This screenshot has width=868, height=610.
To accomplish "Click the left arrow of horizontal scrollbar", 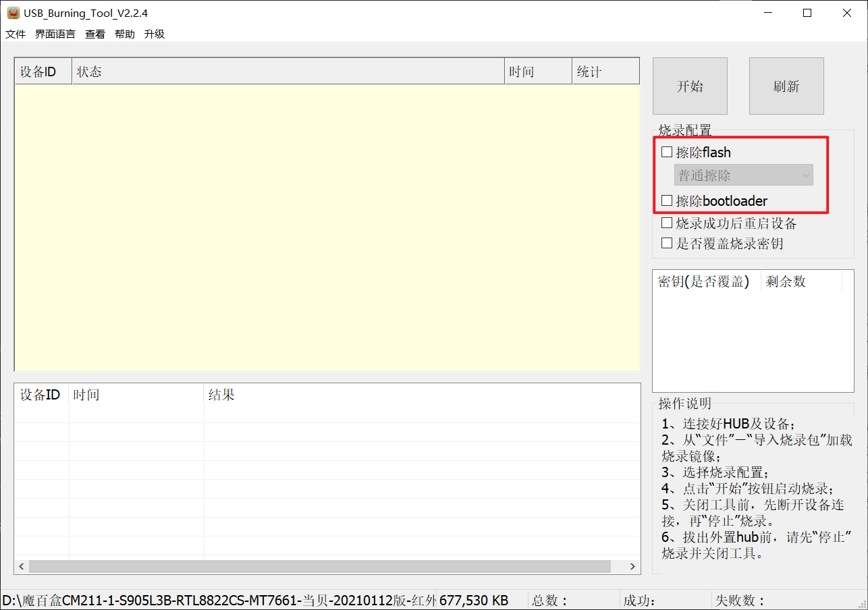I will pos(22,566).
